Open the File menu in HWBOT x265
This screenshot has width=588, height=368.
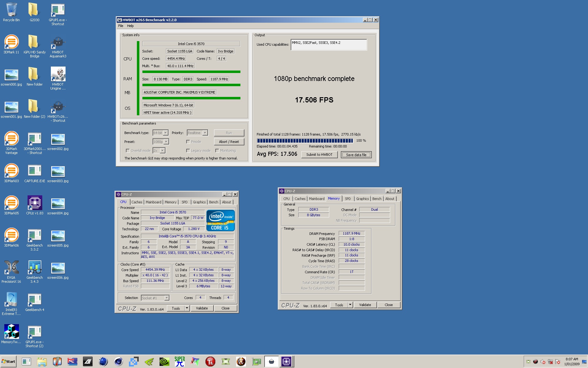click(121, 26)
